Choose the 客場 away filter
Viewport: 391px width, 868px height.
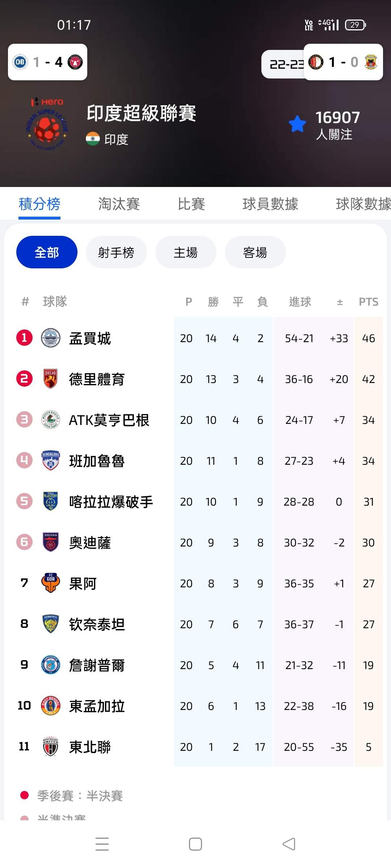point(255,252)
